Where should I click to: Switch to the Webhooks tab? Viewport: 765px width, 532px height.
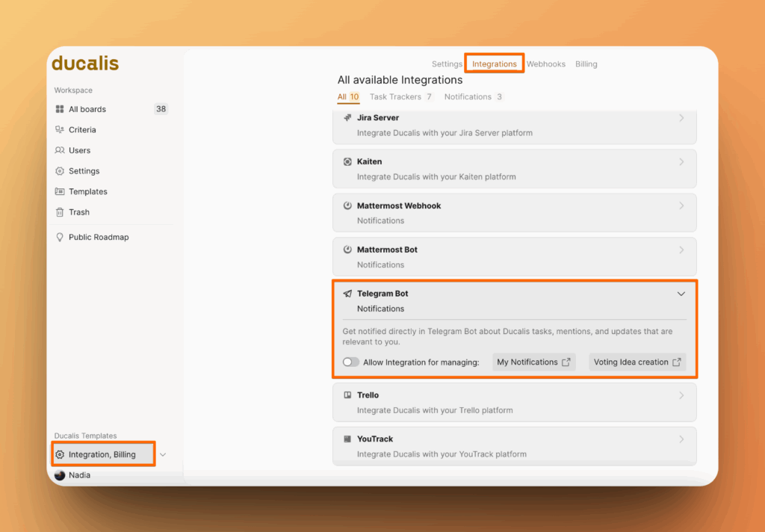pyautogui.click(x=546, y=64)
